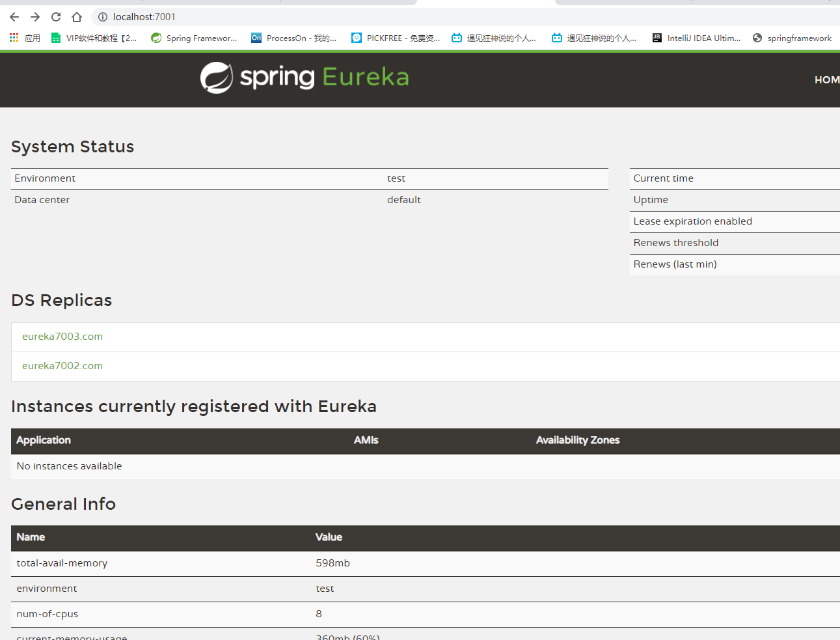Select Renews threshold label
The width and height of the screenshot is (840, 640).
(x=676, y=243)
